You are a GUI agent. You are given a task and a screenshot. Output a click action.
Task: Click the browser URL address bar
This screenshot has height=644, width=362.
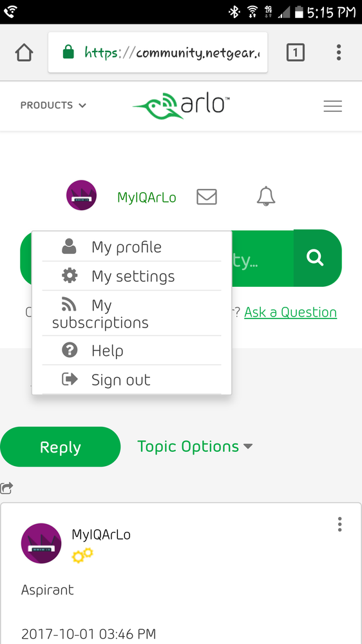[x=158, y=53]
